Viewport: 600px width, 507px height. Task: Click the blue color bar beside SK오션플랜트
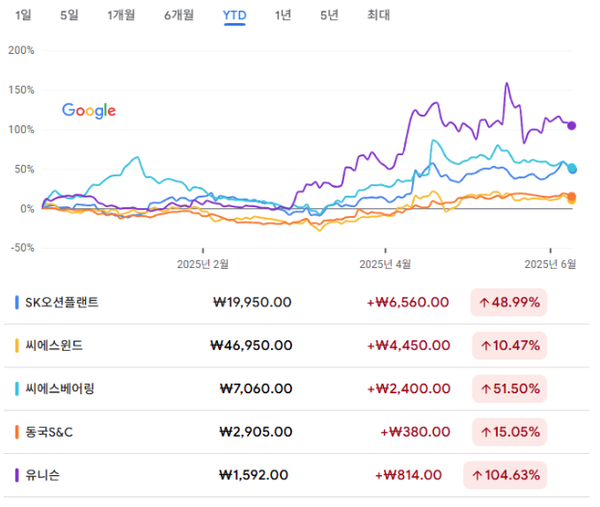[x=17, y=302]
